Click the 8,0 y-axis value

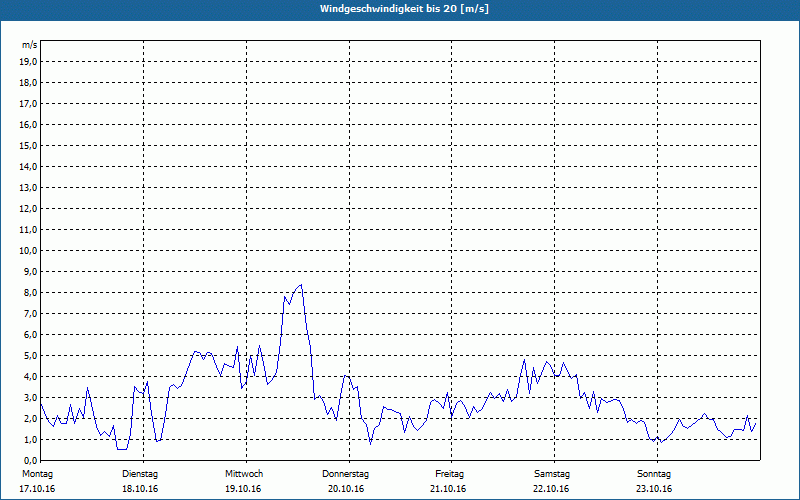(x=30, y=292)
